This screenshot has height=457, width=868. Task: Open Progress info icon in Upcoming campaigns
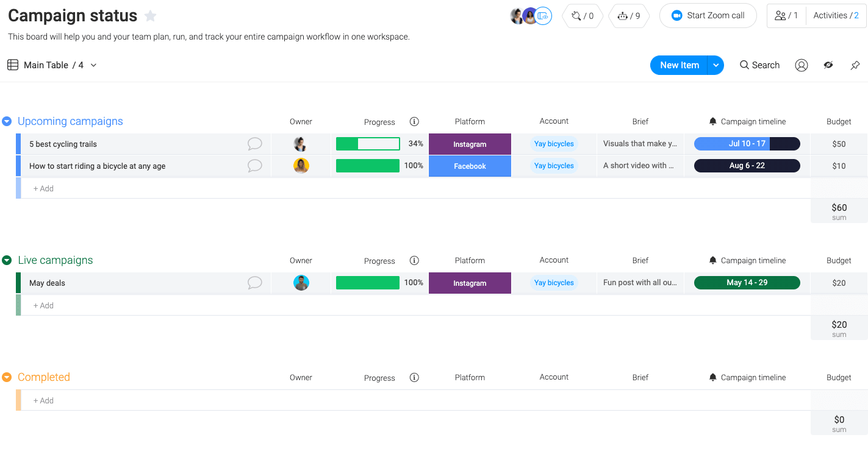[x=414, y=121]
